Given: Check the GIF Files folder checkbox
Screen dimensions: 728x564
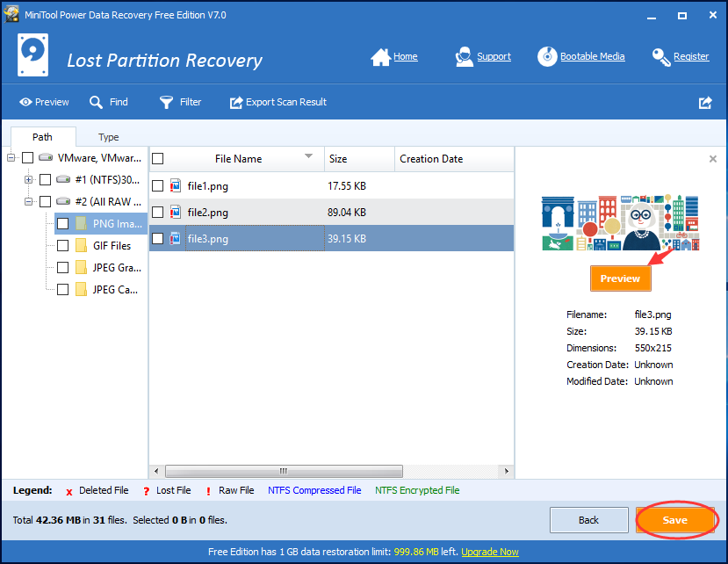Looking at the screenshot, I should (62, 245).
